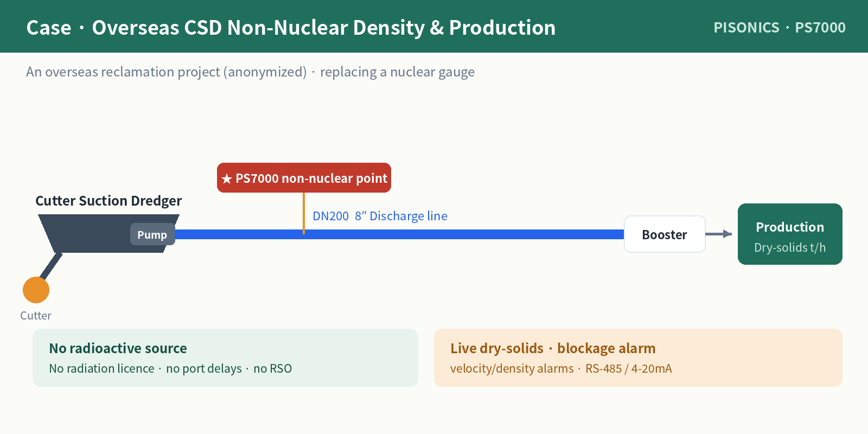Click the blue discharge pipeline
This screenshot has width=868, height=434.
[399, 234]
